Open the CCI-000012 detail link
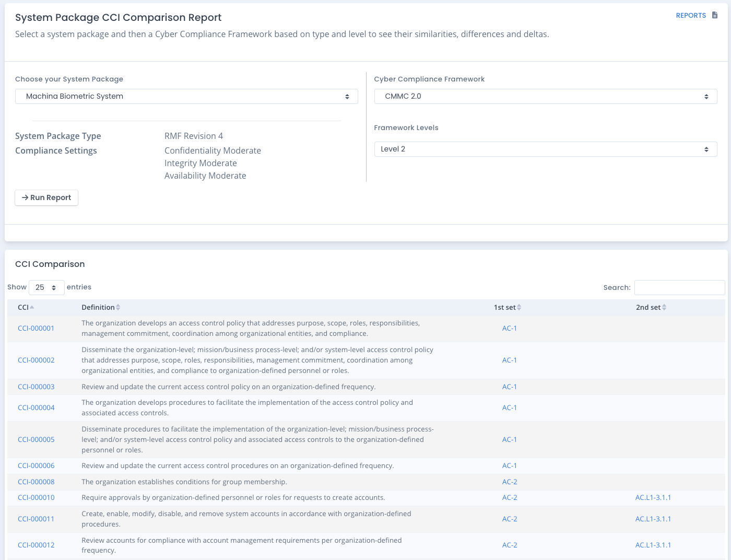731x560 pixels. [x=36, y=545]
